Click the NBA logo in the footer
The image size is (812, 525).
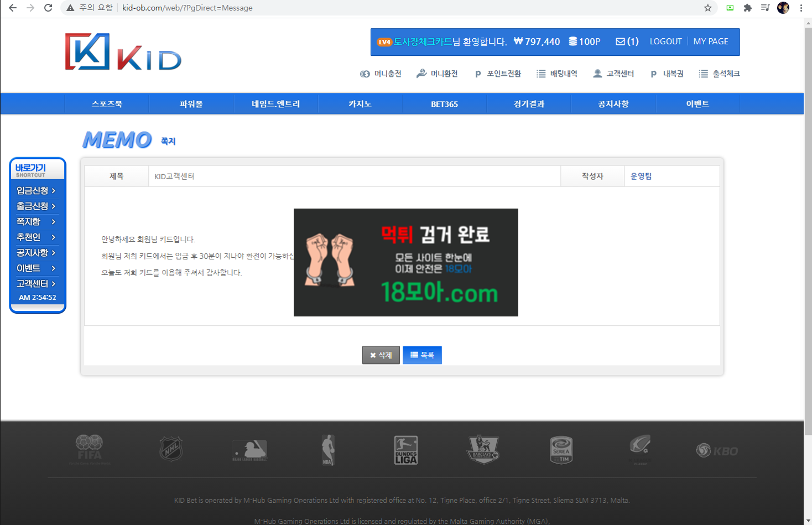coord(328,450)
